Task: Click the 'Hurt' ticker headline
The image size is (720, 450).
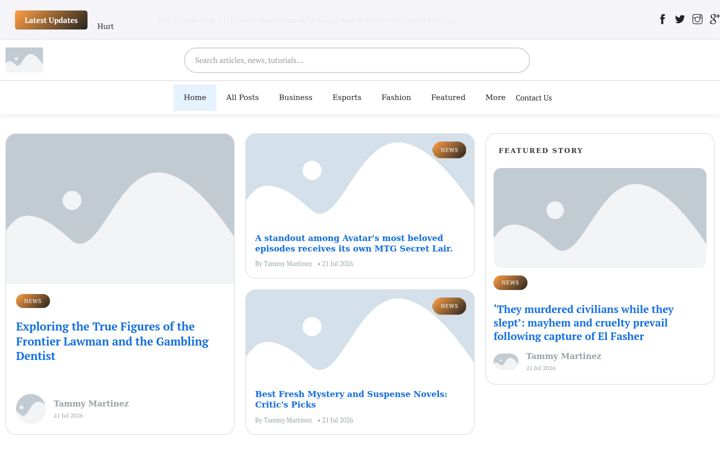Action: point(105,26)
